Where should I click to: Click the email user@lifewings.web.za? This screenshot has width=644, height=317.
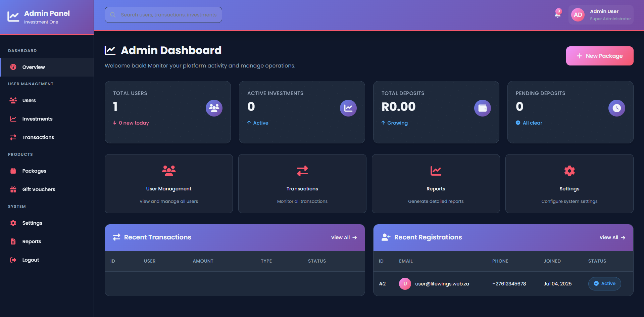click(x=442, y=284)
